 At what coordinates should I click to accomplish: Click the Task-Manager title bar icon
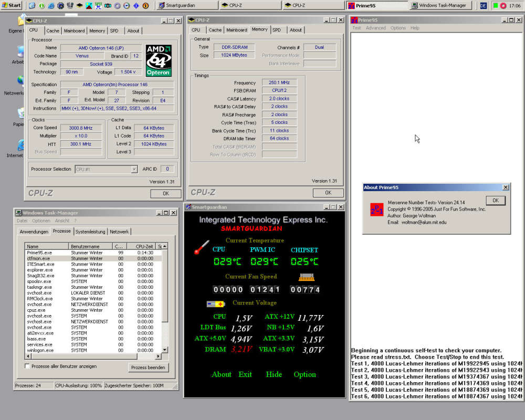(x=19, y=213)
